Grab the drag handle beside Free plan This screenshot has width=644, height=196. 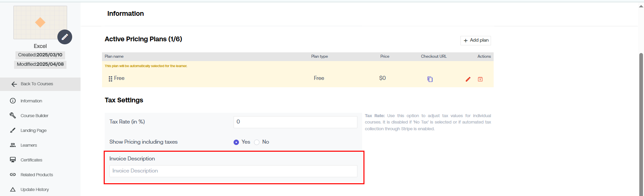pyautogui.click(x=110, y=79)
